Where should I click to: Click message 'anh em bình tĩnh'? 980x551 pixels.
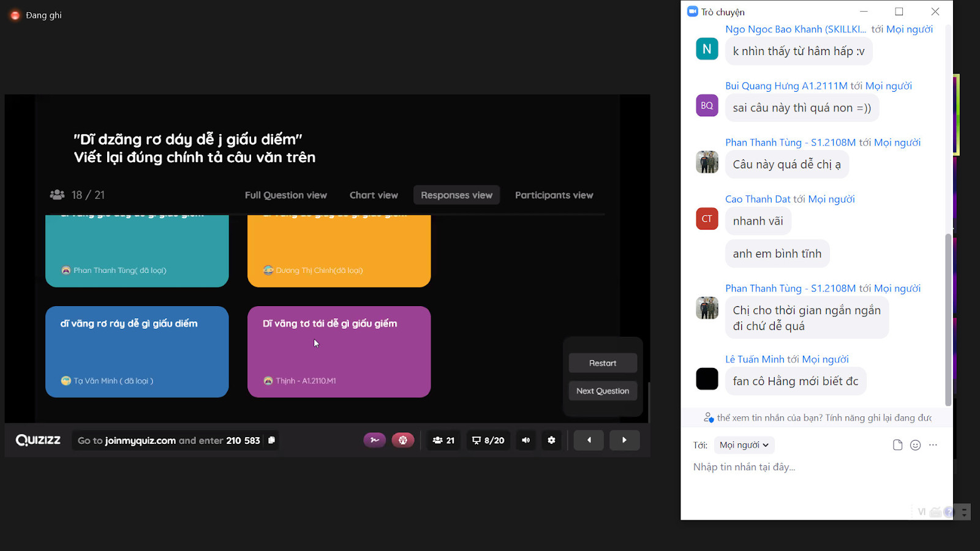tap(777, 253)
